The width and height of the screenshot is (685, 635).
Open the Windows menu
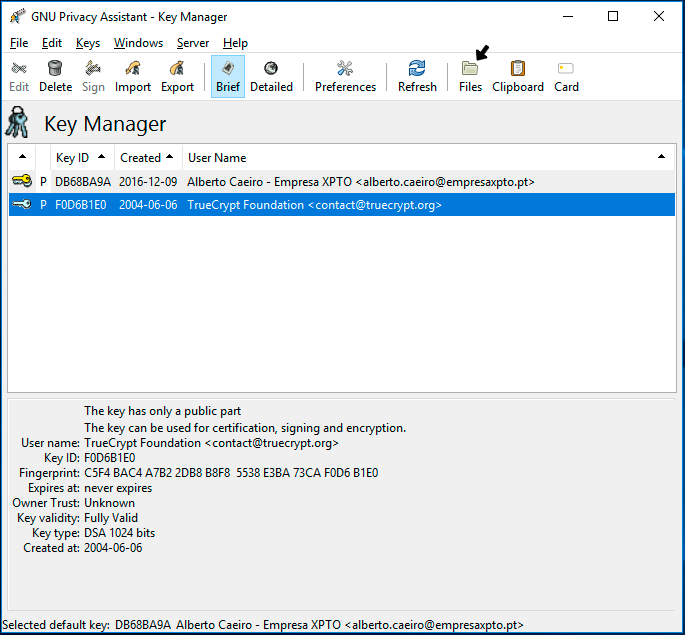pyautogui.click(x=138, y=43)
